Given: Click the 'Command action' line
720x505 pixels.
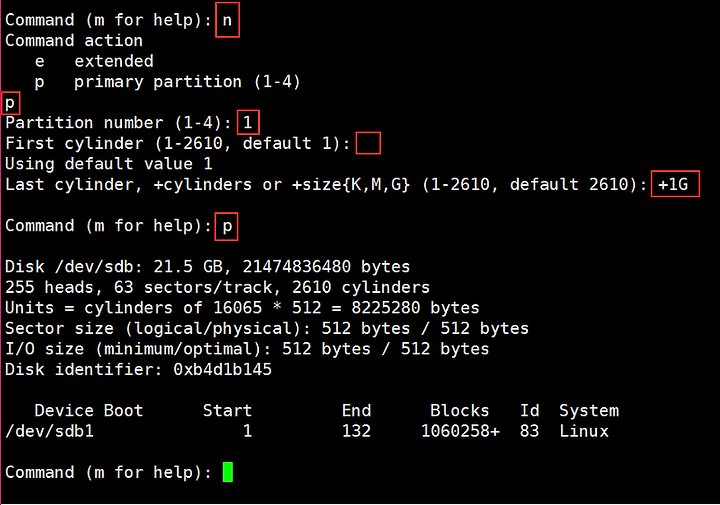Looking at the screenshot, I should (x=74, y=40).
